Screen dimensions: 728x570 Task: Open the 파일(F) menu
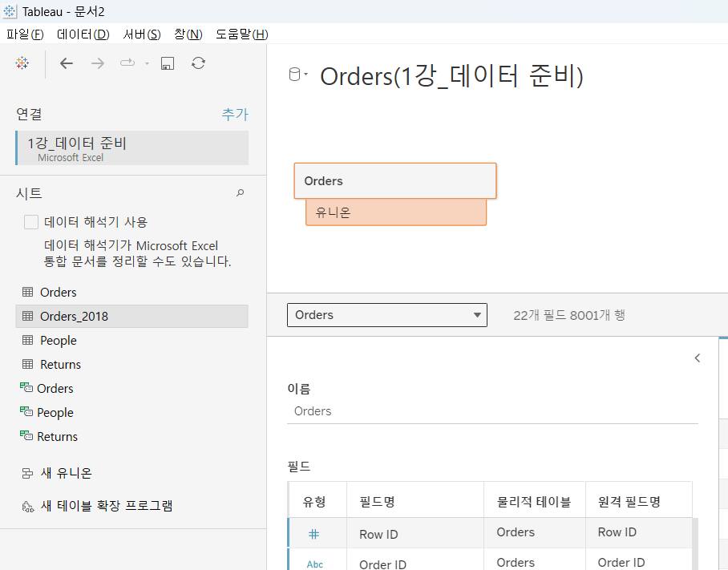click(25, 34)
